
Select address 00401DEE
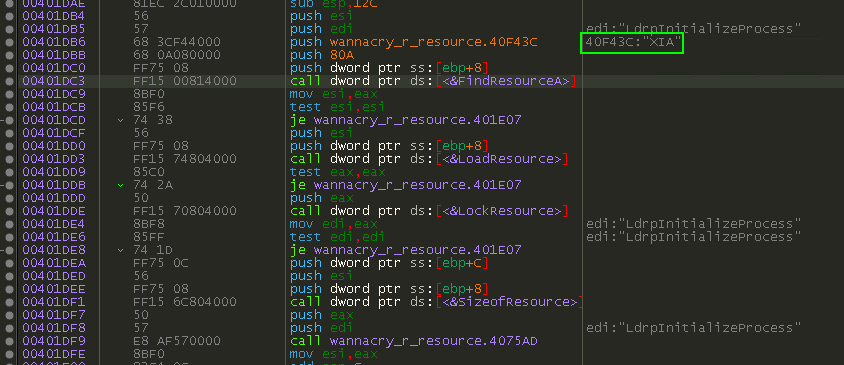(54, 289)
